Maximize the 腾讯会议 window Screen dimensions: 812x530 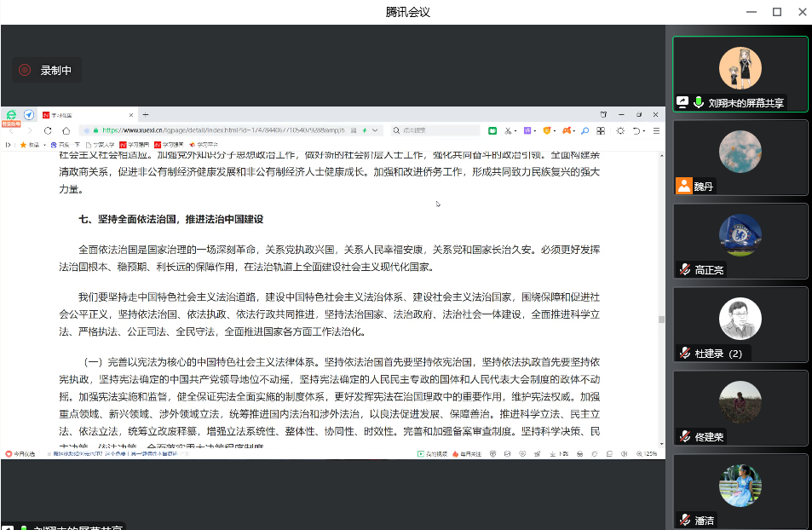pos(777,12)
